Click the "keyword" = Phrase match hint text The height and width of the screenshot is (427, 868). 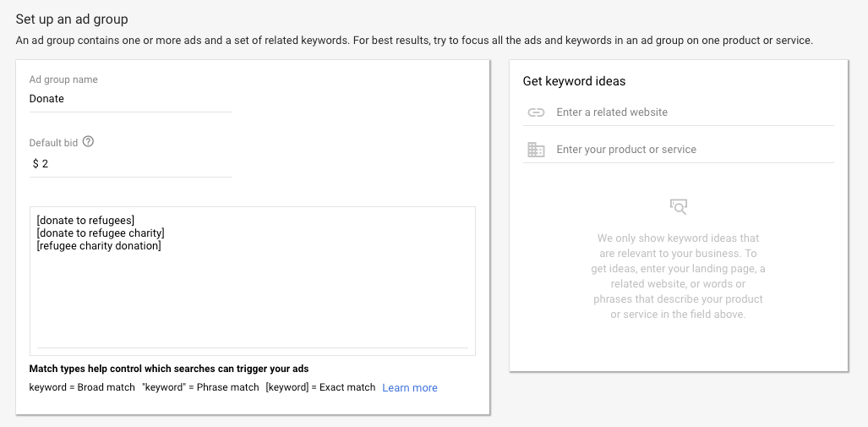200,387
